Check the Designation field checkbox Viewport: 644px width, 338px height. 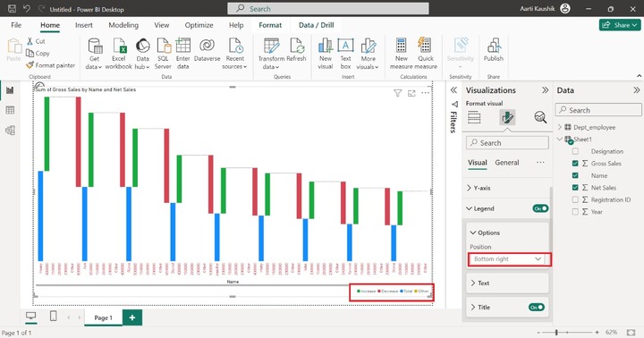point(575,151)
